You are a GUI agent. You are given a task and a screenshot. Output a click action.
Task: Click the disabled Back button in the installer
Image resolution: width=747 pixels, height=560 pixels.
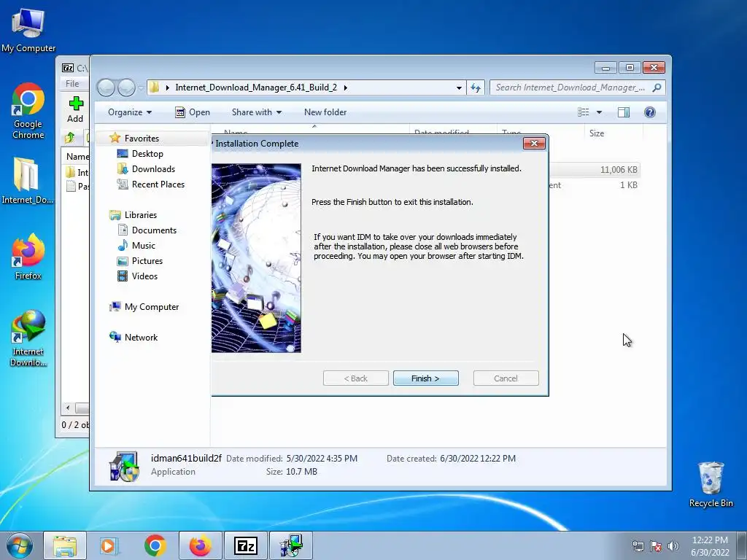pyautogui.click(x=355, y=378)
